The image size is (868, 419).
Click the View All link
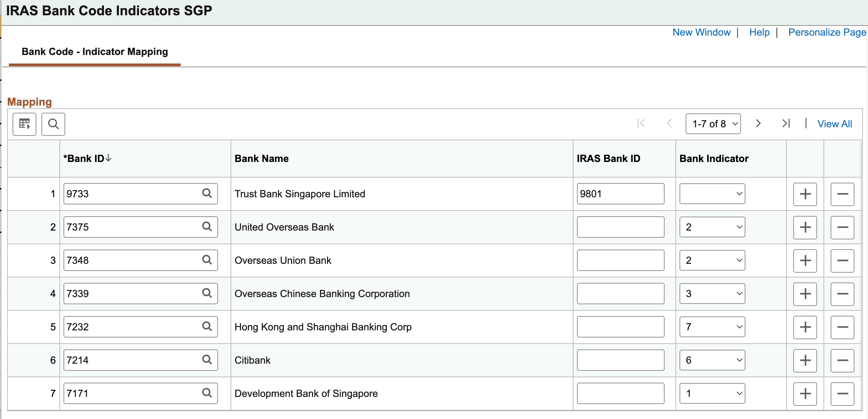click(835, 124)
